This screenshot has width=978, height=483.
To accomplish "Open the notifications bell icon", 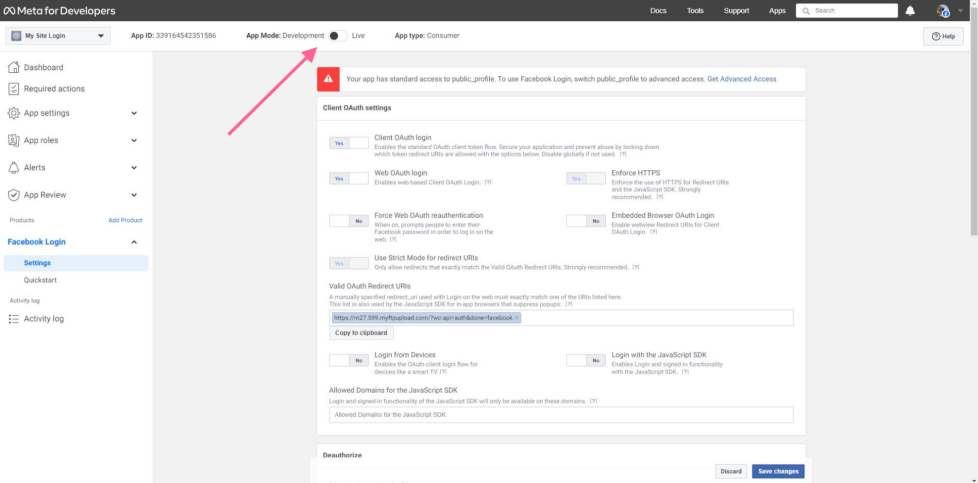I will pos(911,11).
